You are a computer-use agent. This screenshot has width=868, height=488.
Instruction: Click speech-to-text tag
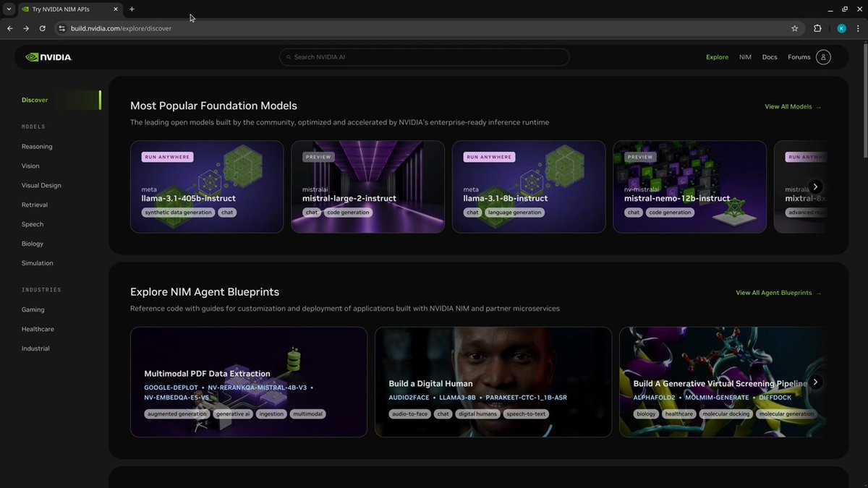coord(526,414)
